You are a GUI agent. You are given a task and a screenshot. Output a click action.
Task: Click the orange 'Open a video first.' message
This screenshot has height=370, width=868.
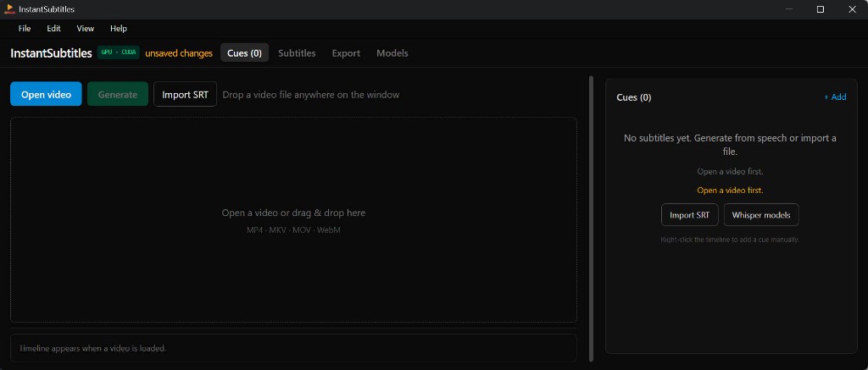(x=730, y=190)
